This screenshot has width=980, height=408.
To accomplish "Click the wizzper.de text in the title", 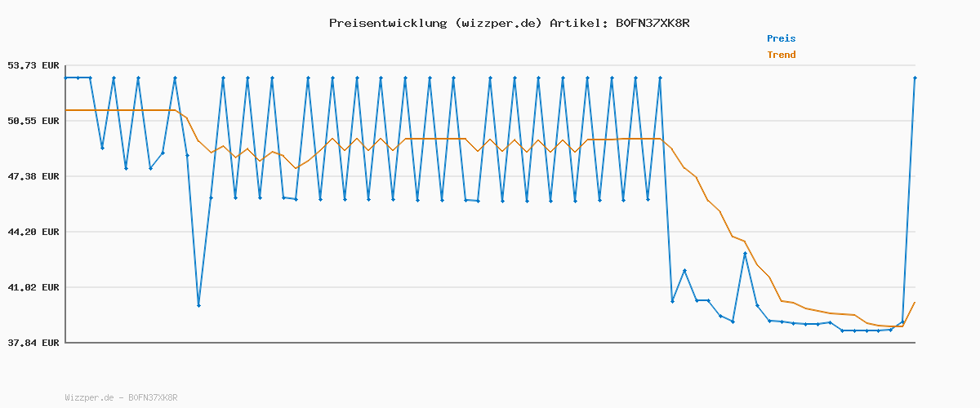I will point(498,23).
